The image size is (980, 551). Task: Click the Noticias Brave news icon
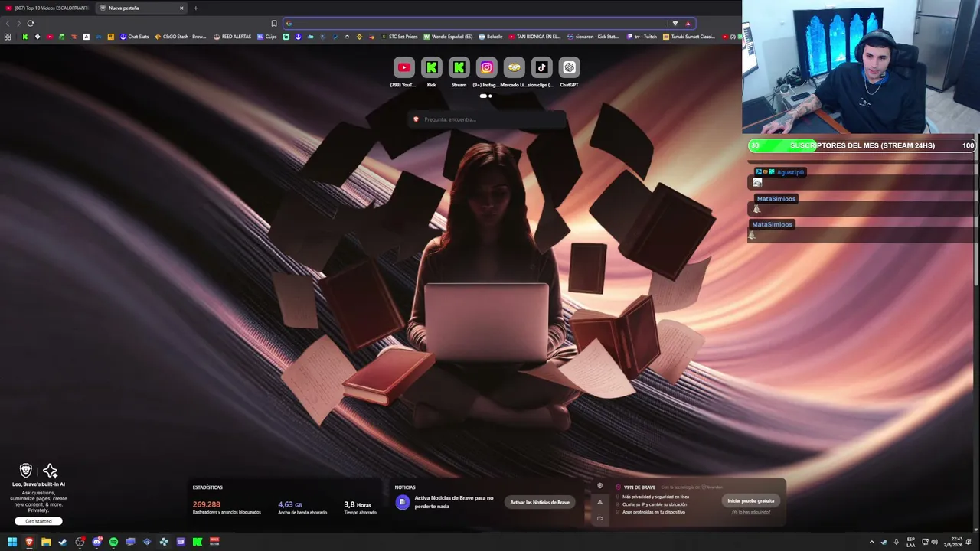(x=402, y=502)
